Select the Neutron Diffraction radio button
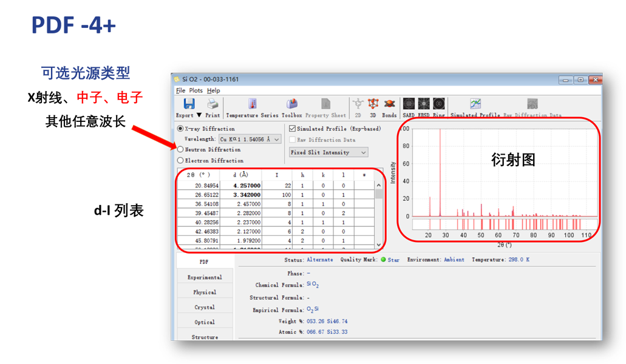The image size is (626, 364). (180, 149)
